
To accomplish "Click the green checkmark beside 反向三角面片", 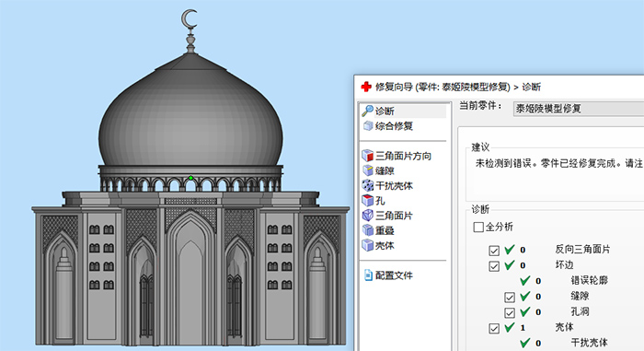I will (x=510, y=250).
